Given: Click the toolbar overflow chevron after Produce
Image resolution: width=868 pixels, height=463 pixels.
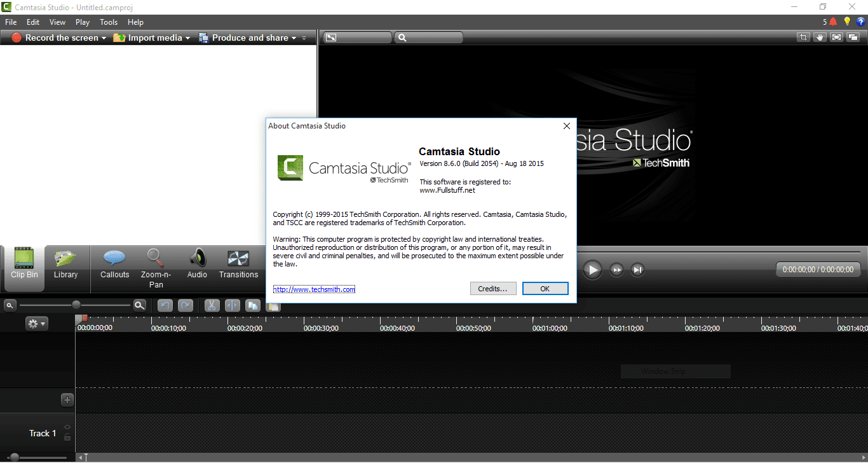Looking at the screenshot, I should pos(304,38).
